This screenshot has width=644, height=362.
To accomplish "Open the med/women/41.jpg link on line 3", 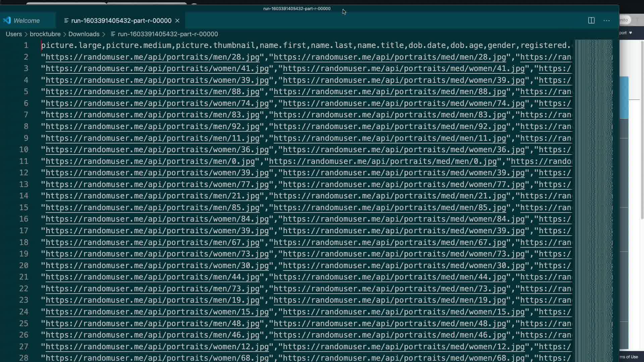I will tap(404, 68).
